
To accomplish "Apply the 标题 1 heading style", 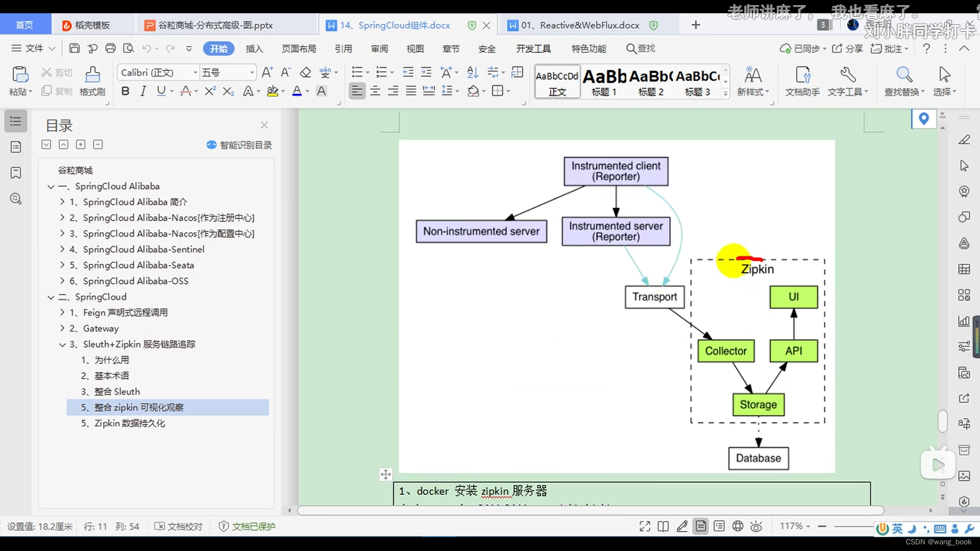I will pos(604,82).
